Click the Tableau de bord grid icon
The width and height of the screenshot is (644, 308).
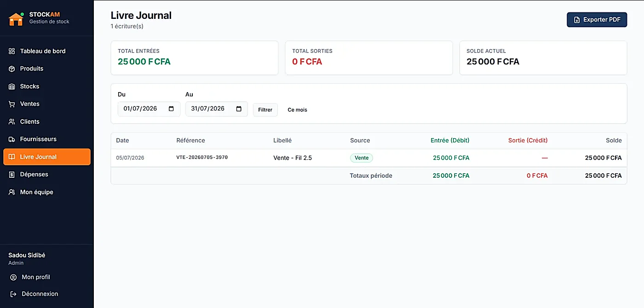pos(12,51)
